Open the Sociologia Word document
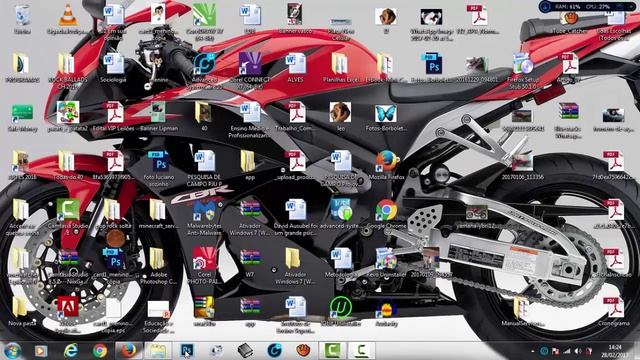640x360 pixels. point(113,64)
